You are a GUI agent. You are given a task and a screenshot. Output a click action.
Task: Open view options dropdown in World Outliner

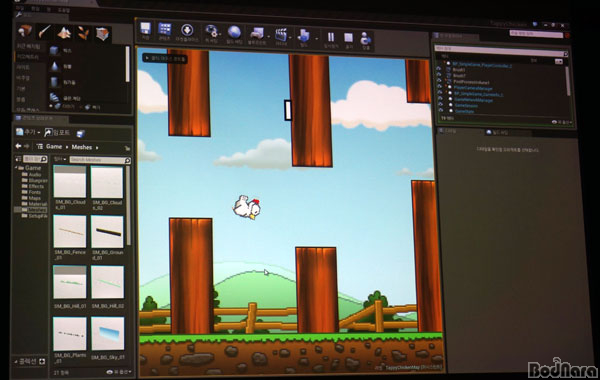click(561, 122)
